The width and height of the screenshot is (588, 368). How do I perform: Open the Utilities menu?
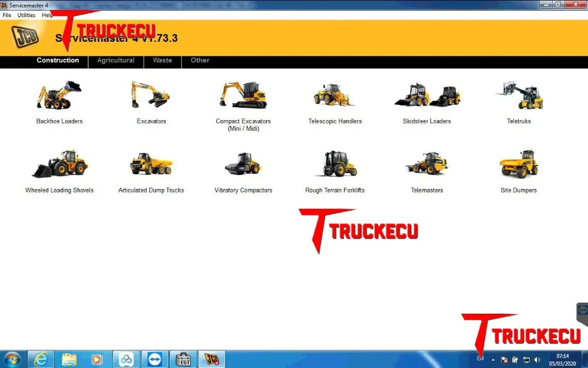pos(26,15)
